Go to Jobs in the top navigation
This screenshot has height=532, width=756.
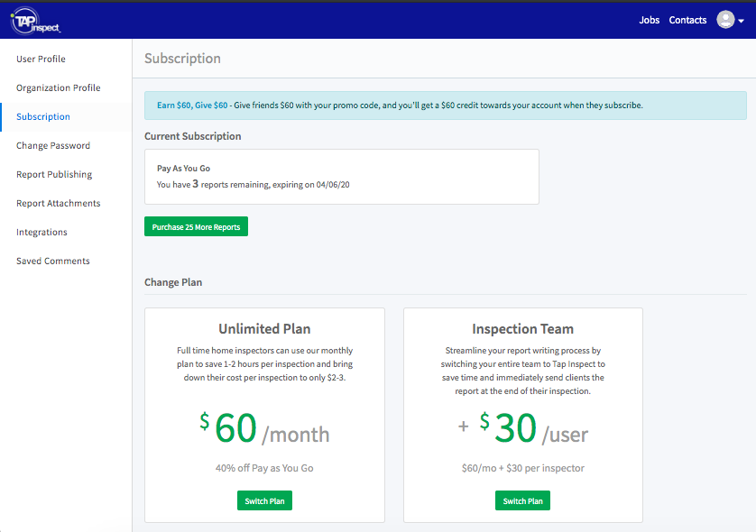(649, 20)
